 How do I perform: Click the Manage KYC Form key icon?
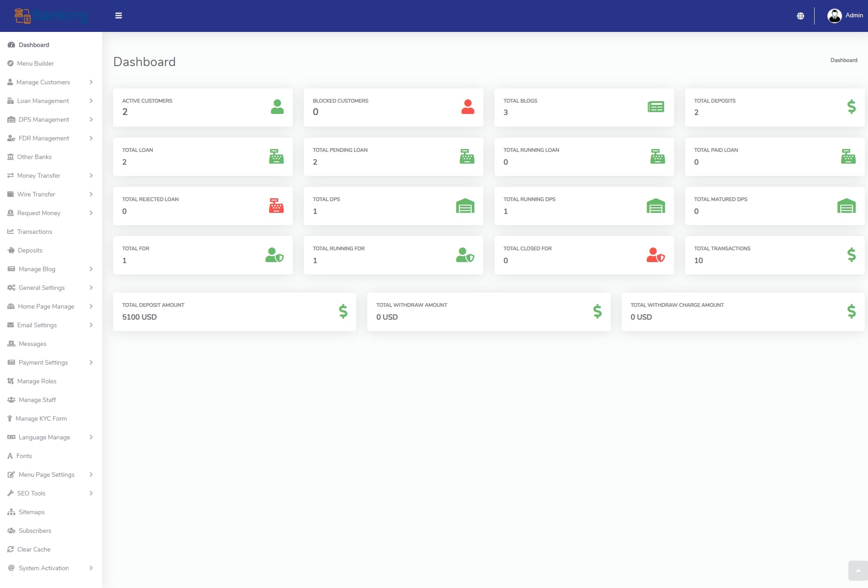point(10,418)
